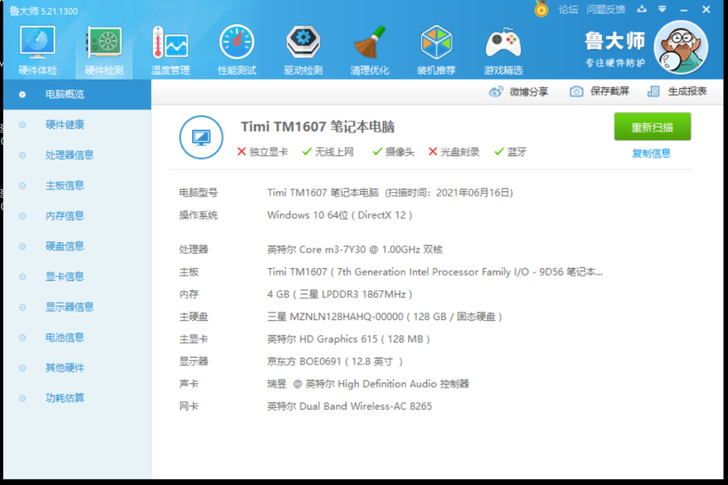Image resolution: width=728 pixels, height=485 pixels.
Task: Select 其他硬件 in the sidebar
Action: click(x=77, y=368)
